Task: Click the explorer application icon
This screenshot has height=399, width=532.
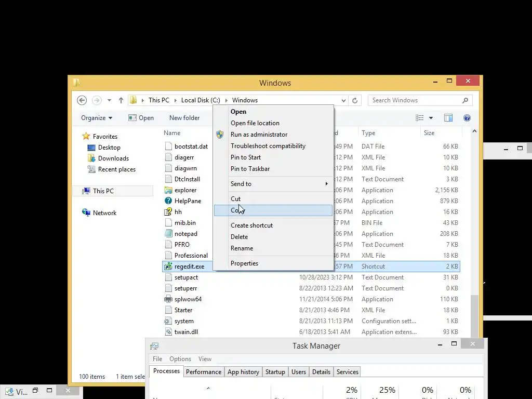Action: 168,190
